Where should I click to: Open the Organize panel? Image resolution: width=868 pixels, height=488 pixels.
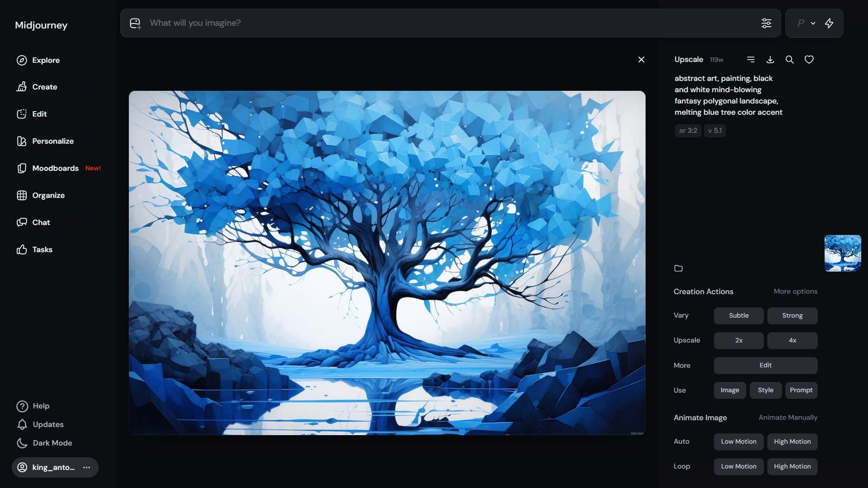tap(48, 195)
